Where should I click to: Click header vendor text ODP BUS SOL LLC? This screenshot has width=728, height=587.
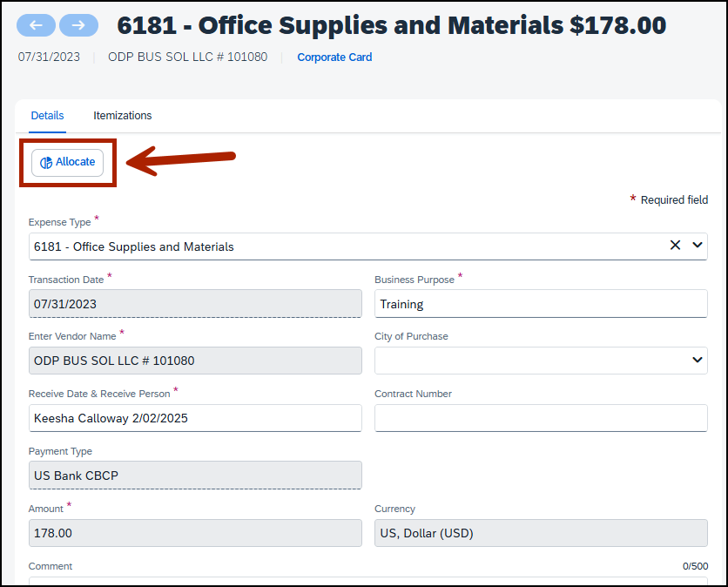[187, 57]
